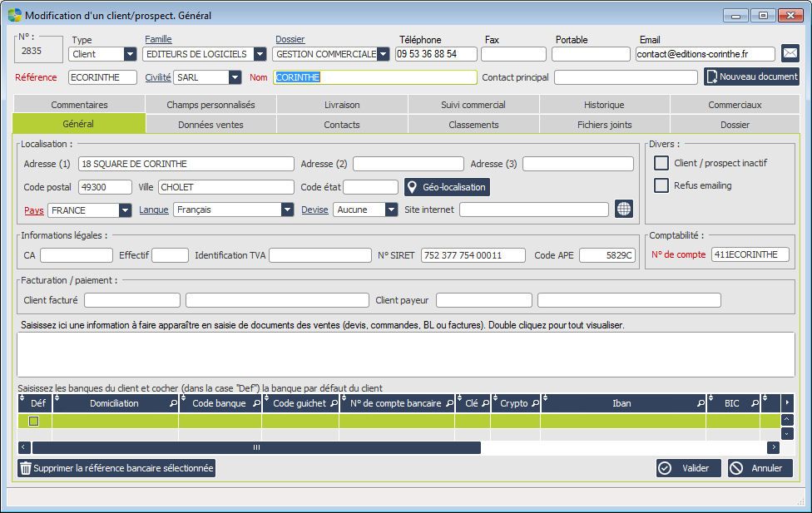Click the bank table horizontal scrollbar
812x513 pixels.
[256, 447]
